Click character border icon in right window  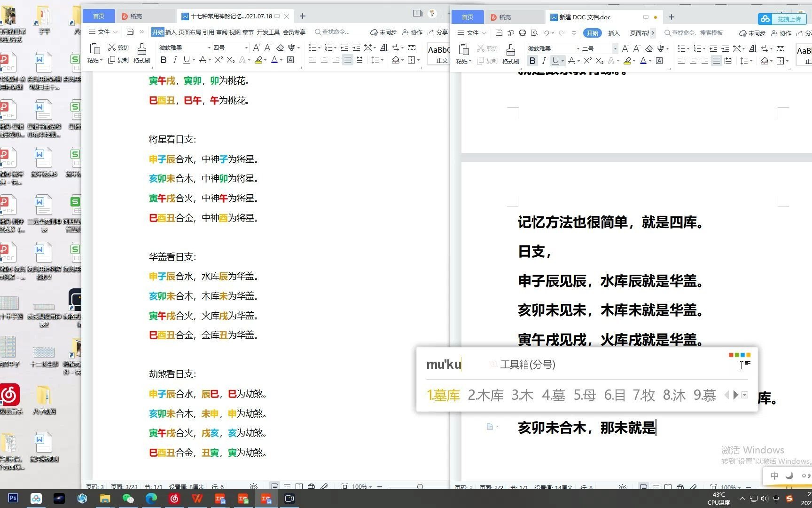[659, 61]
